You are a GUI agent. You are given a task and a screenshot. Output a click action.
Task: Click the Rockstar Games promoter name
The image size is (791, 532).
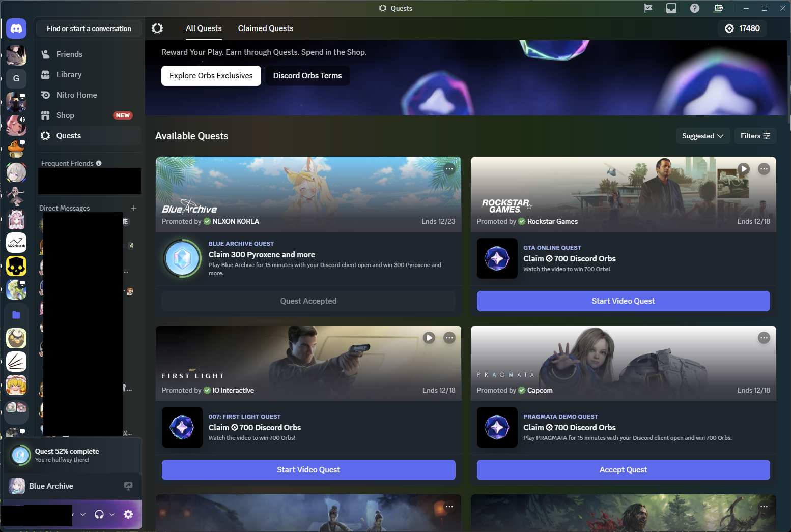552,221
